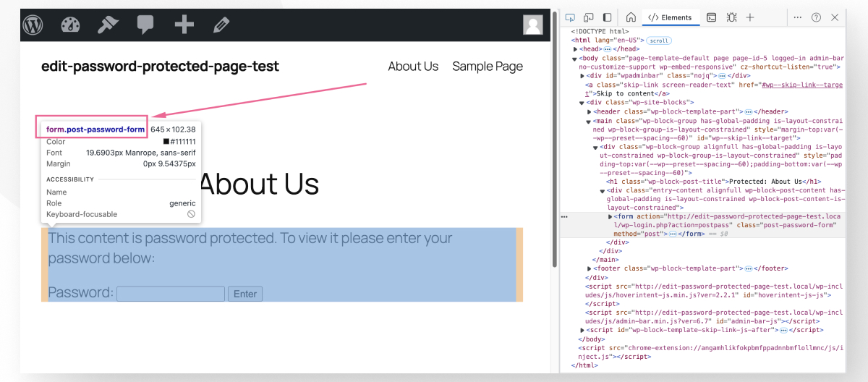
Task: Open Comments speech bubble icon
Action: point(145,25)
